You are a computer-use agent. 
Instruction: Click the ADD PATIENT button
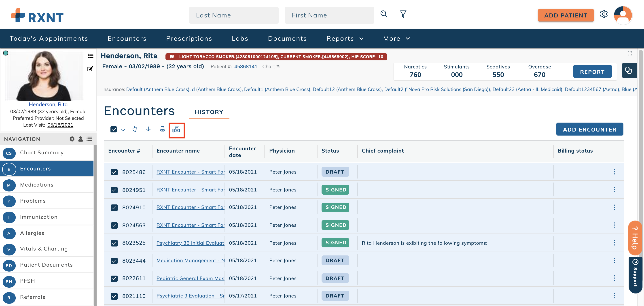click(566, 15)
